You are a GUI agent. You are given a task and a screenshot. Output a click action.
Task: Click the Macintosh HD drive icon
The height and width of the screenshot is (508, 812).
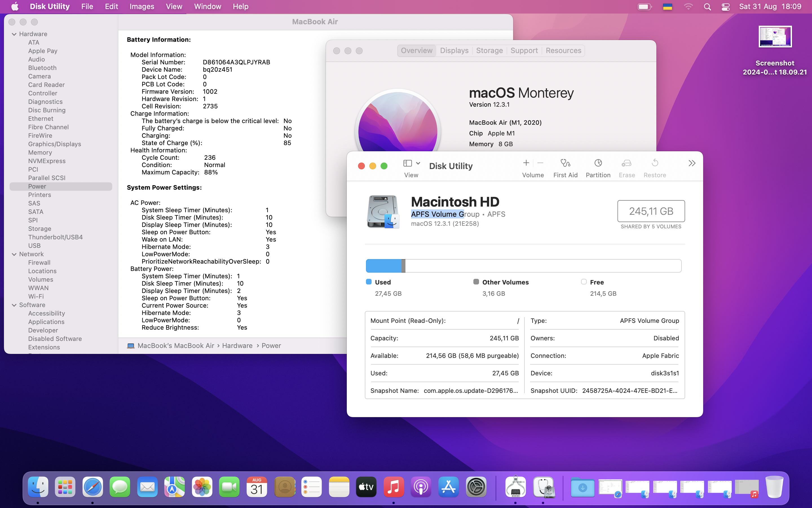click(x=383, y=212)
